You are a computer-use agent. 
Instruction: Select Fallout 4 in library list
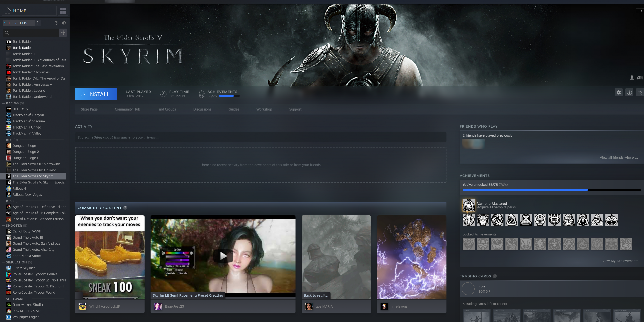tap(19, 189)
